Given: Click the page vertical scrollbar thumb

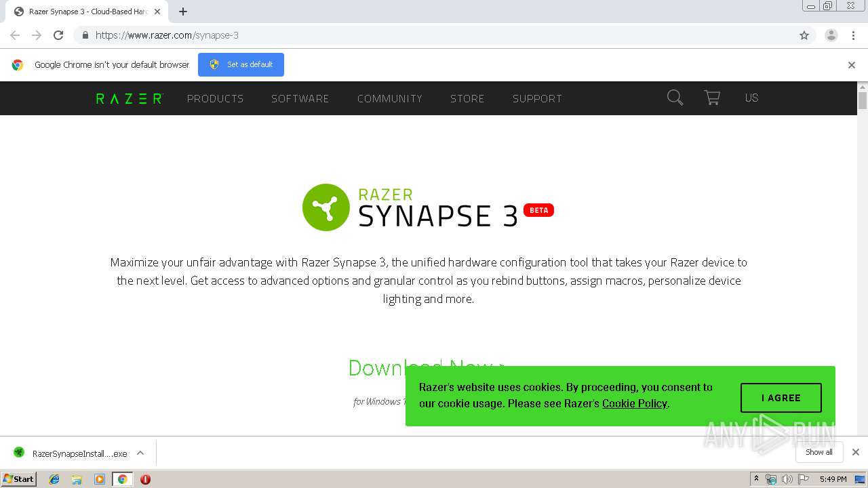Looking at the screenshot, I should (x=863, y=100).
